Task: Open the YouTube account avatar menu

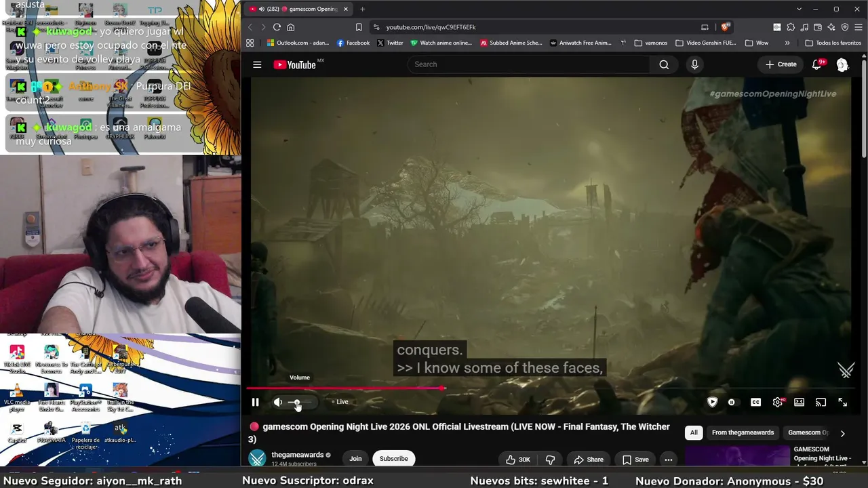Action: click(842, 64)
